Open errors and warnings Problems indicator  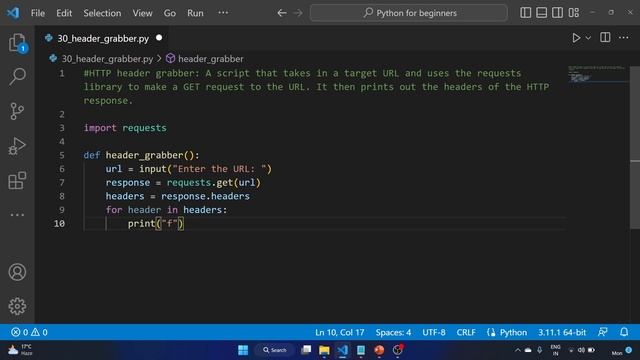point(29,332)
